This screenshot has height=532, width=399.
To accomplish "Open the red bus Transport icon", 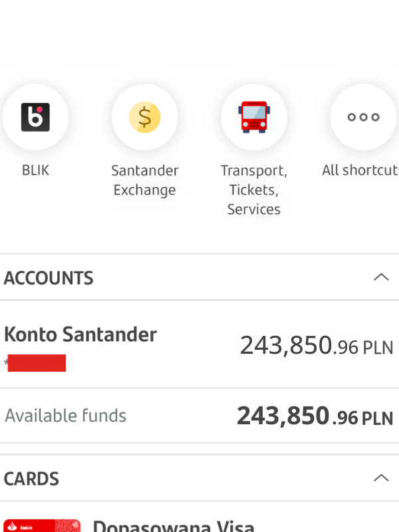I will coord(253,118).
